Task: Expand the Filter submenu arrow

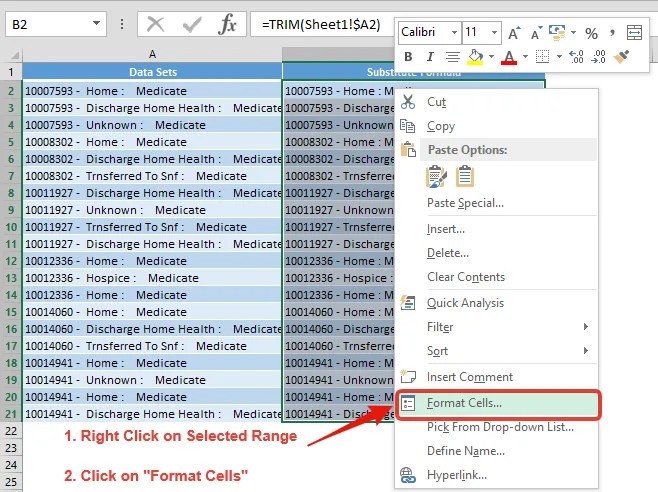Action: [x=586, y=327]
